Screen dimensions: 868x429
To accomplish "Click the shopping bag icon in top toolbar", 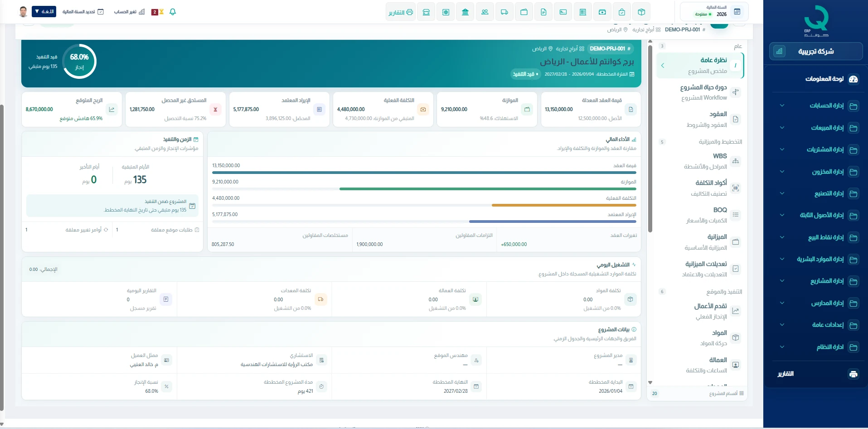I will pos(622,12).
